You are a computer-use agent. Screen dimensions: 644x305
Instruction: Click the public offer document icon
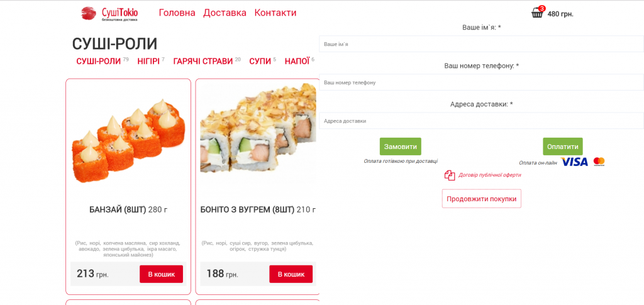449,175
